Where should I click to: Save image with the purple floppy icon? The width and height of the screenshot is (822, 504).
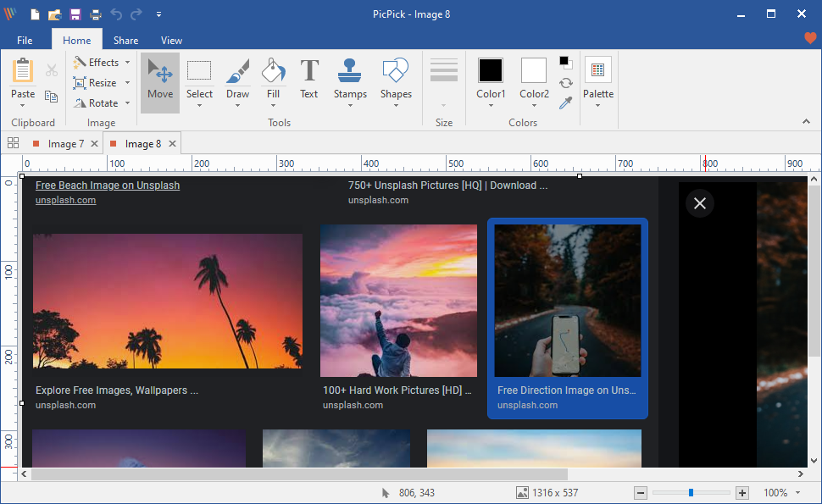click(75, 14)
